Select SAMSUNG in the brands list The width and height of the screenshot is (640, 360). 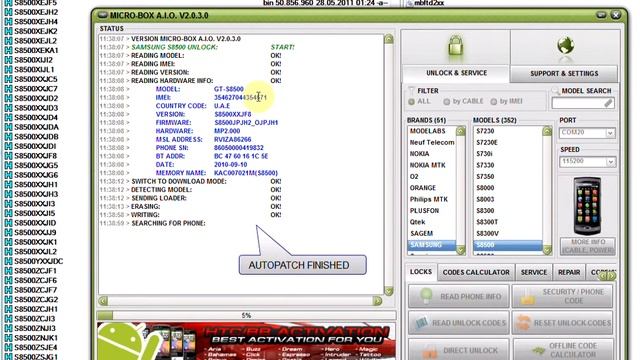432,245
